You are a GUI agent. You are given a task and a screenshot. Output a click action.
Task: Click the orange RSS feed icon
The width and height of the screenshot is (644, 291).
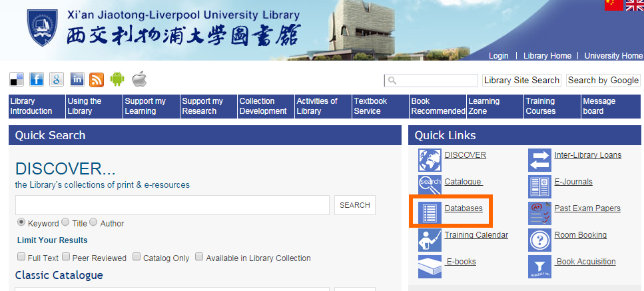tap(97, 79)
